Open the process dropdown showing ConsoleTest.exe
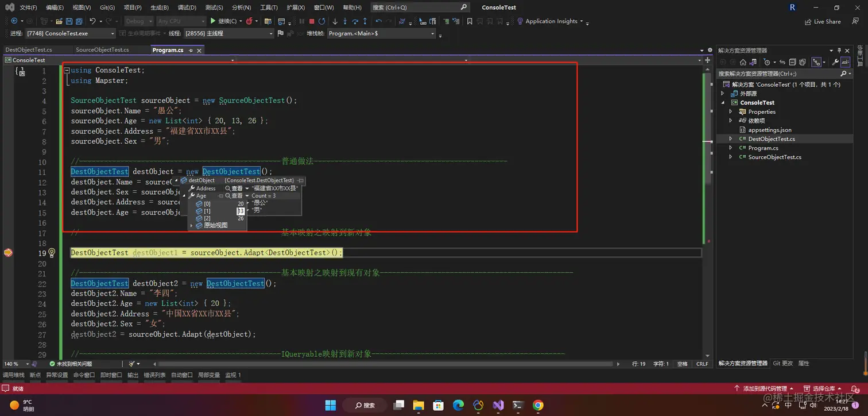Image resolution: width=868 pixels, height=416 pixels. coord(70,33)
